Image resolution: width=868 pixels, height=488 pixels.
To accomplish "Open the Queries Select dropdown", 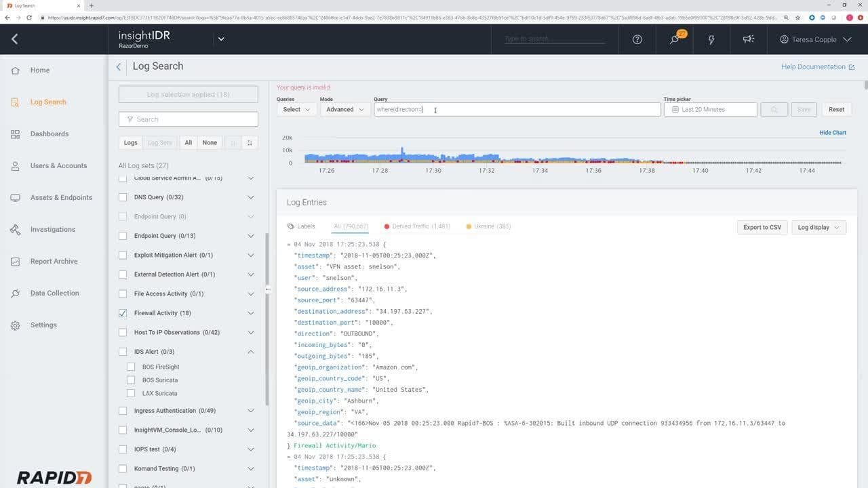I will 296,109.
